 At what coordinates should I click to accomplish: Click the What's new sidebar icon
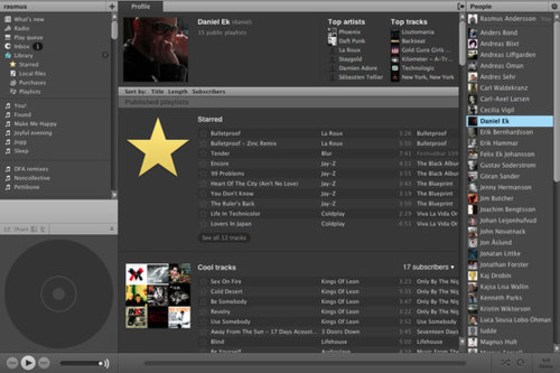click(8, 19)
